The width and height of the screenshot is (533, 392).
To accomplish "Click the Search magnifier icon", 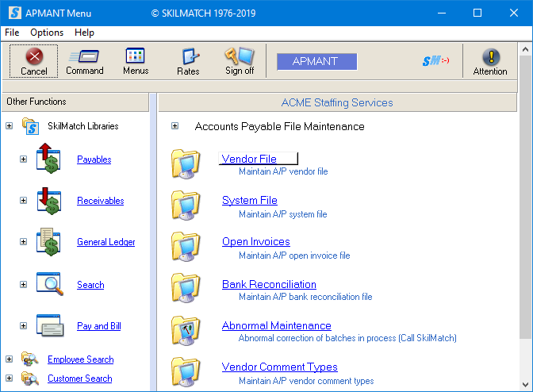I will [x=50, y=283].
